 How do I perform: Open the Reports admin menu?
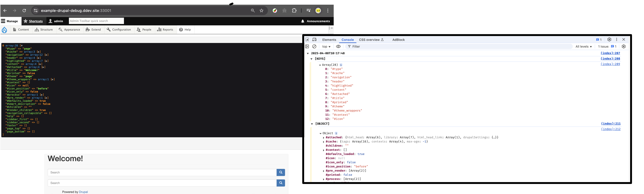pyautogui.click(x=165, y=30)
